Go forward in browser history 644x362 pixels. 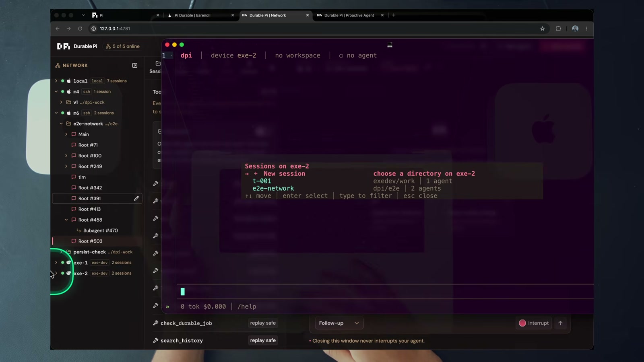(x=69, y=29)
